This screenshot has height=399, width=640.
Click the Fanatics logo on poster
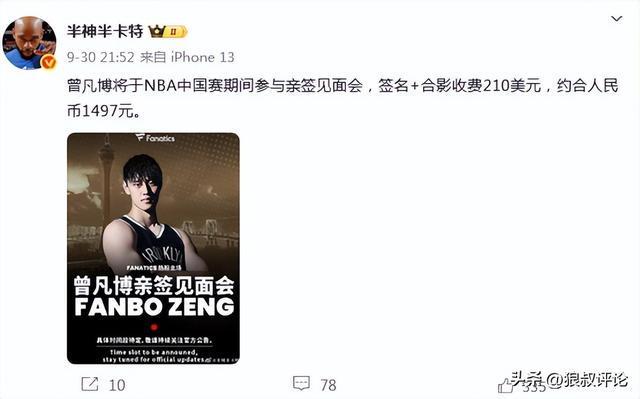point(155,138)
